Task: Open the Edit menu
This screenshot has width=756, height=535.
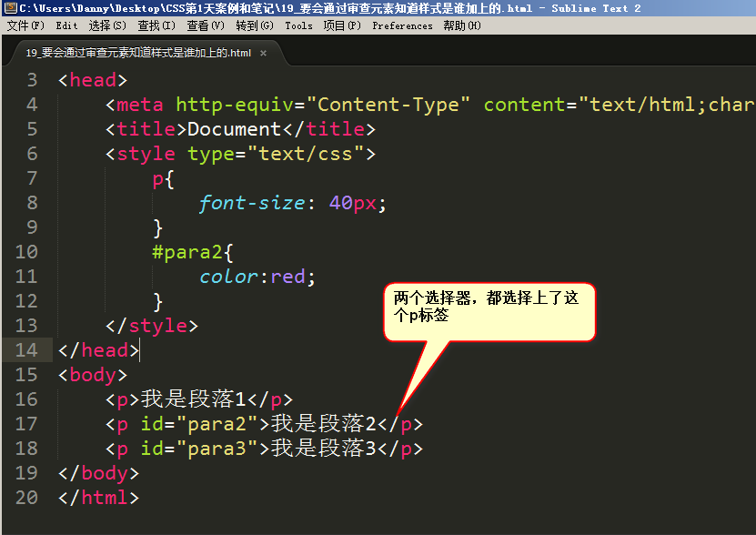Action: tap(66, 25)
